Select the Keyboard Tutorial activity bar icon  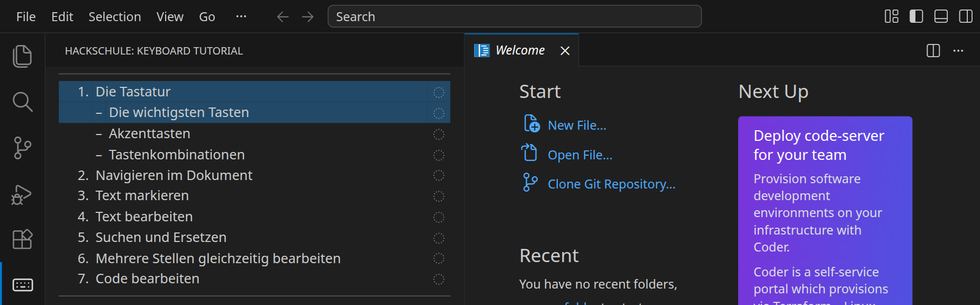coord(22,285)
